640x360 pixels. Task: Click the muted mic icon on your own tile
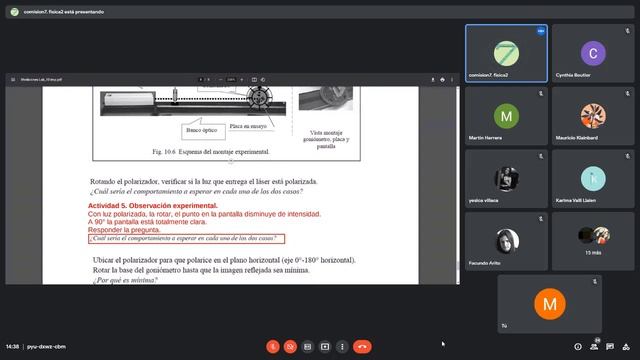coord(595,281)
